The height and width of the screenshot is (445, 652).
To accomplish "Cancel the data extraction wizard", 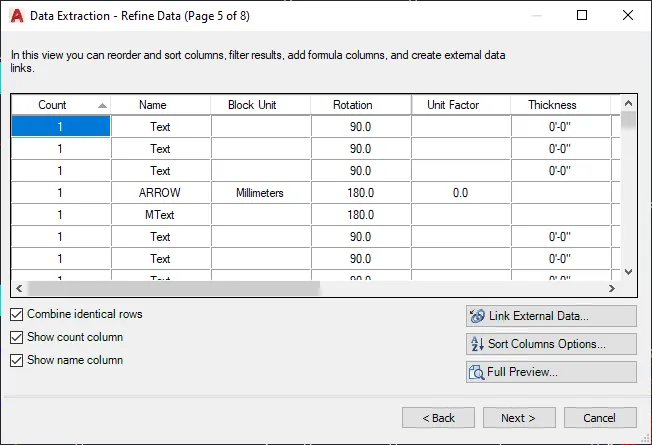I will tap(600, 418).
